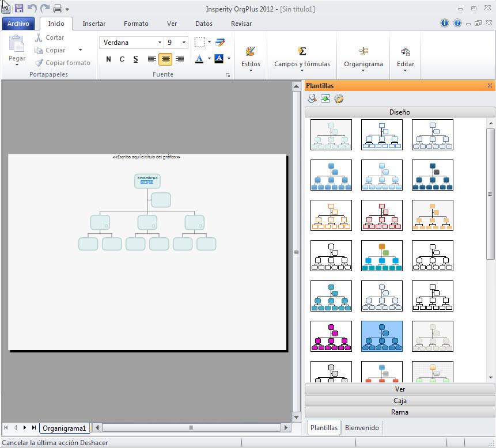This screenshot has height=448, width=496.
Task: Expand the font size dropdown
Action: 184,43
